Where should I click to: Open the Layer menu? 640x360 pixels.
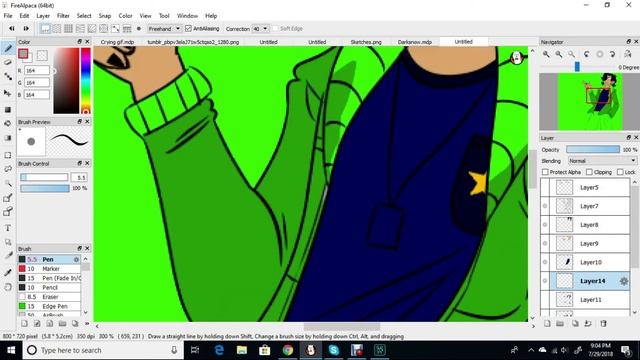[x=43, y=16]
